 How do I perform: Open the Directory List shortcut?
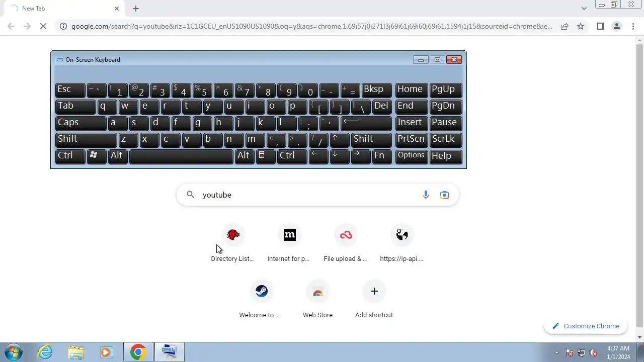(232, 244)
